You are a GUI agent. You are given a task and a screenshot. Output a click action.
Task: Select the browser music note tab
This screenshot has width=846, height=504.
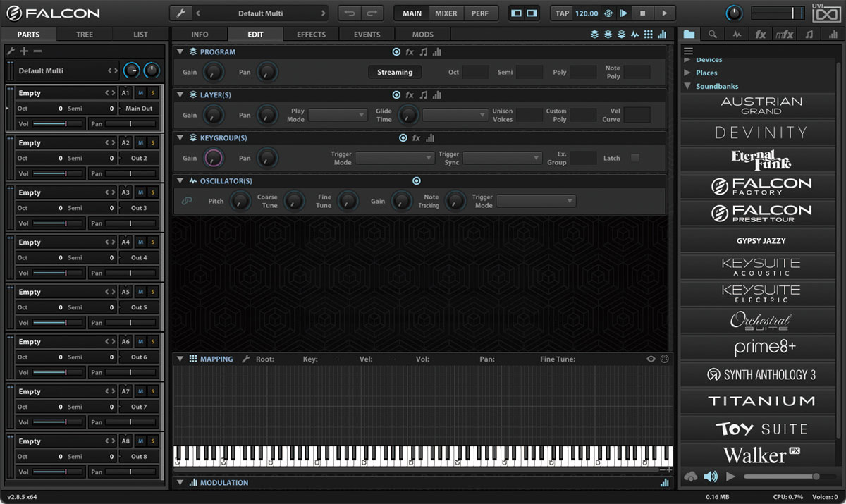tap(809, 34)
